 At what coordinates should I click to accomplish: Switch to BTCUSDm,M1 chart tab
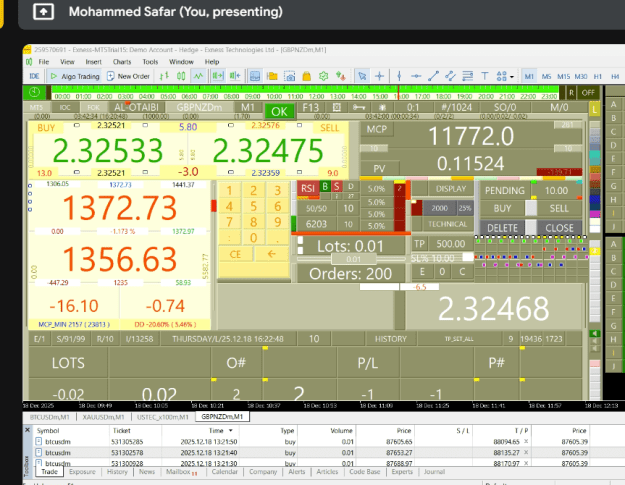pyautogui.click(x=49, y=417)
